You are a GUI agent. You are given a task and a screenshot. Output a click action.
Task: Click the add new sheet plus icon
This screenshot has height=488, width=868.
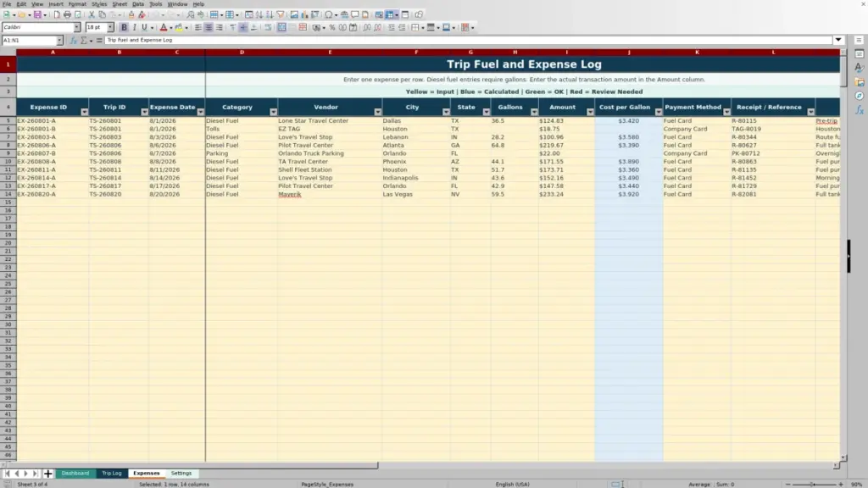tap(47, 474)
